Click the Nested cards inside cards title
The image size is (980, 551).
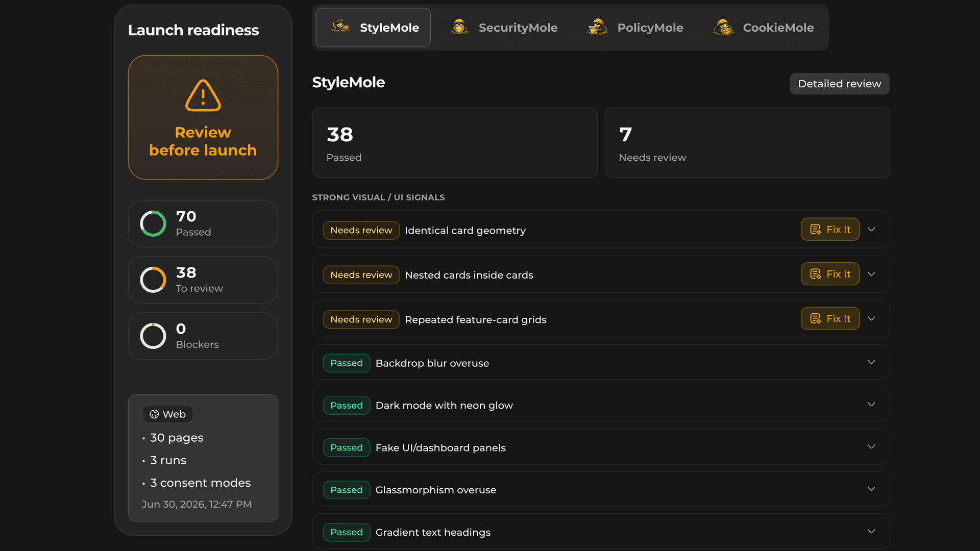(x=469, y=275)
